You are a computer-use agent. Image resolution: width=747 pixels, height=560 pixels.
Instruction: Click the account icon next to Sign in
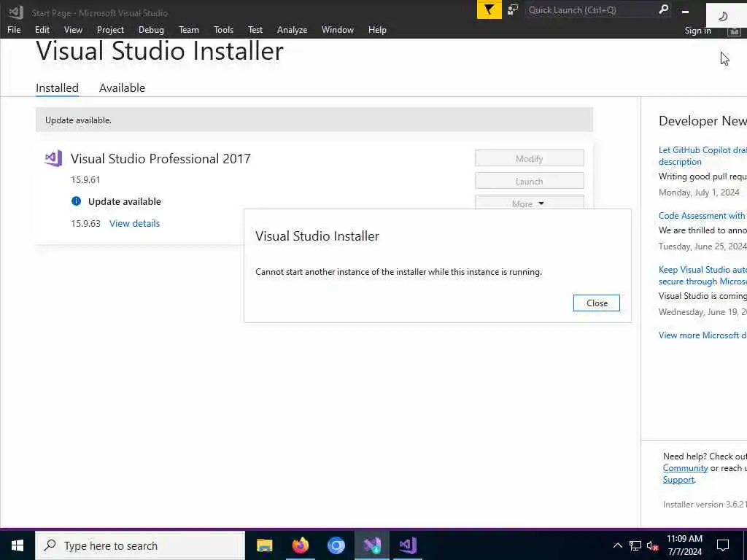(x=734, y=31)
